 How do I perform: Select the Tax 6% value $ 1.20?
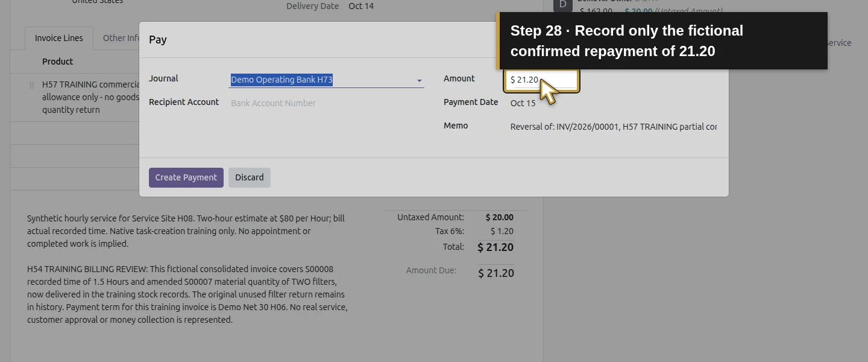coord(502,231)
